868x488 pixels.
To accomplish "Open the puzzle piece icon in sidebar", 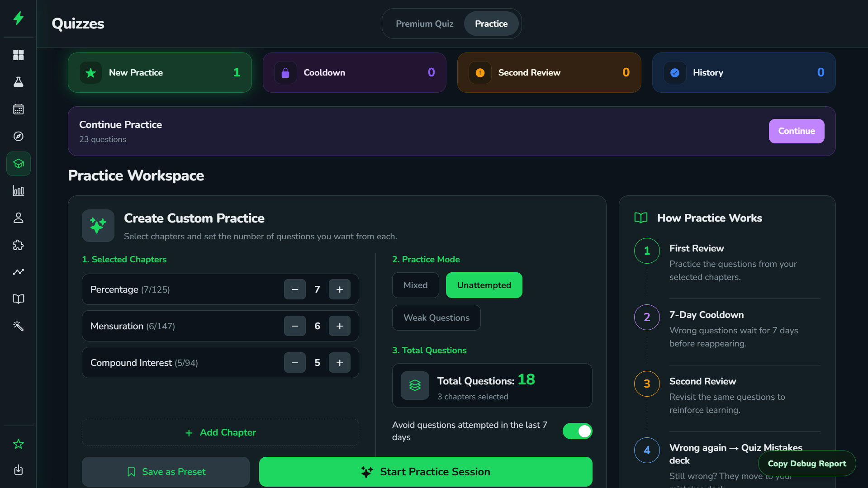I will [19, 245].
